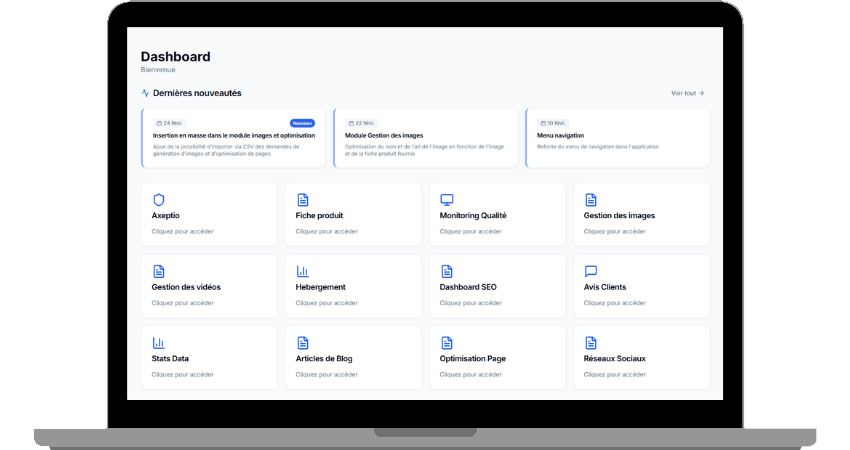The width and height of the screenshot is (850, 450).
Task: Click 'Cliquez pour accéder' under Hebergement
Action: pyautogui.click(x=326, y=303)
